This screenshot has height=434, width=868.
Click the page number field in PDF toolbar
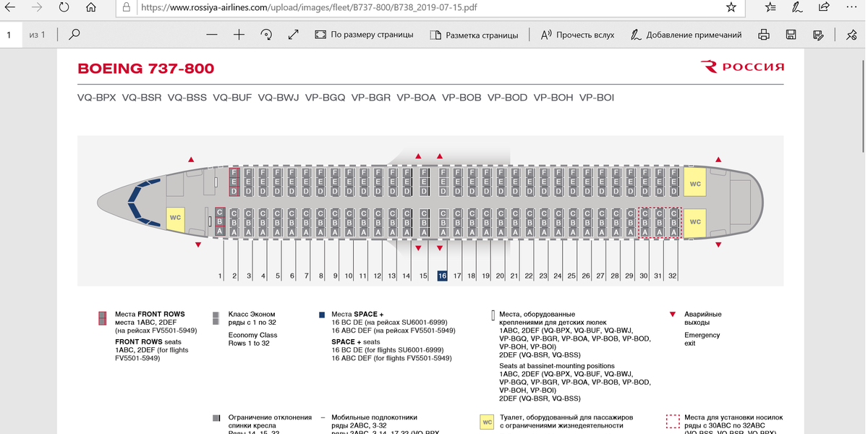pos(11,35)
